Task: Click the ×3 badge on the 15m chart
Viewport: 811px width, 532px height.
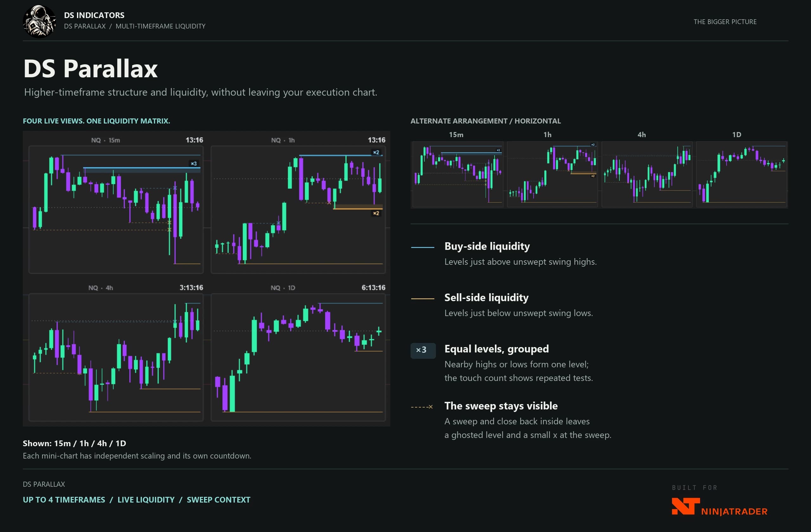Action: pyautogui.click(x=194, y=163)
